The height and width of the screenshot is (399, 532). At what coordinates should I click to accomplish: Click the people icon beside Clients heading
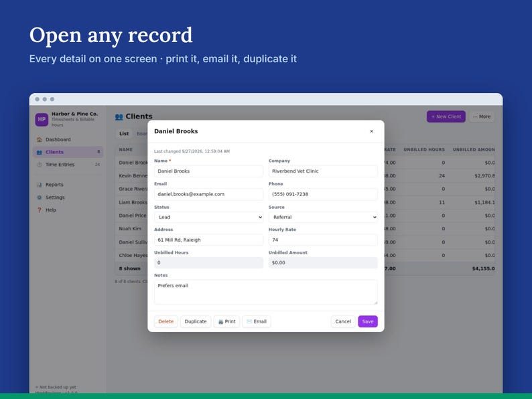tap(119, 116)
